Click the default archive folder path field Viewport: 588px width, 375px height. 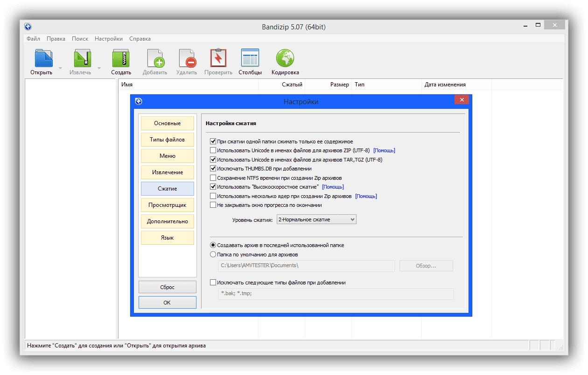307,266
